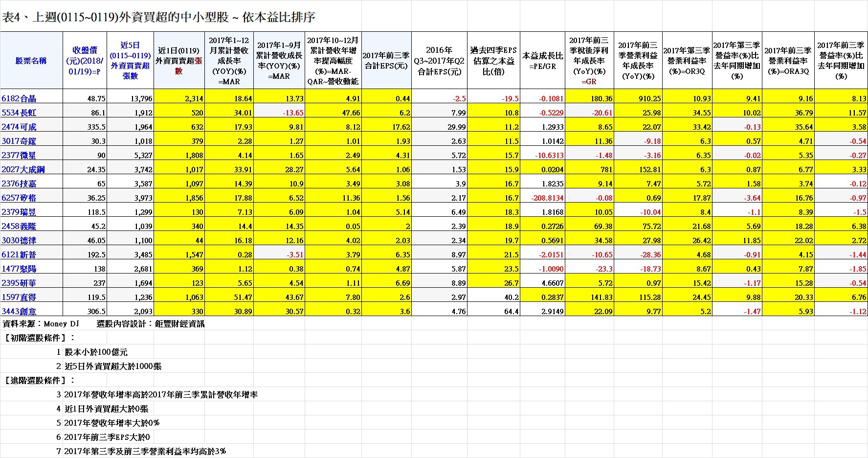Select stock name 6257矽格
The width and height of the screenshot is (868, 458).
19,198
